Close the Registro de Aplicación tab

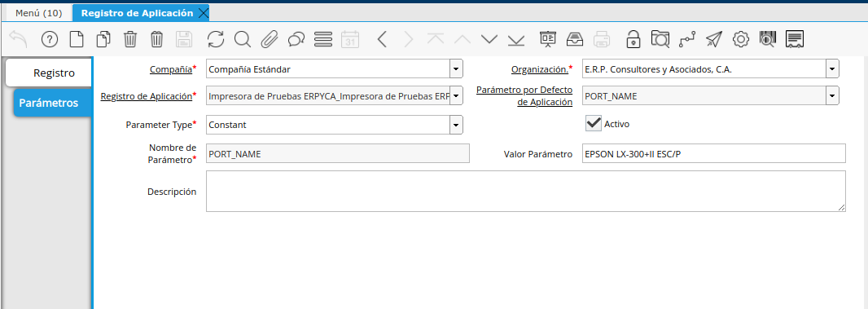click(203, 13)
